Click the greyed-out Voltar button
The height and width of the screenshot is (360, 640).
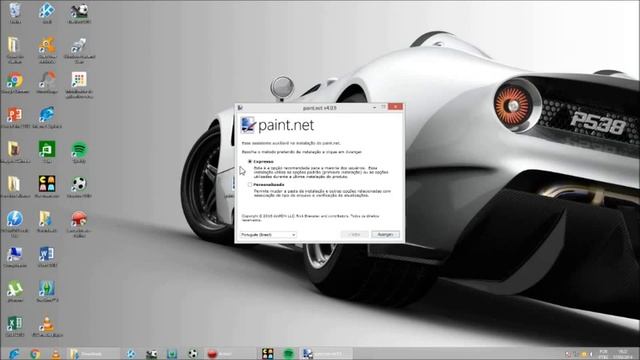(x=354, y=234)
